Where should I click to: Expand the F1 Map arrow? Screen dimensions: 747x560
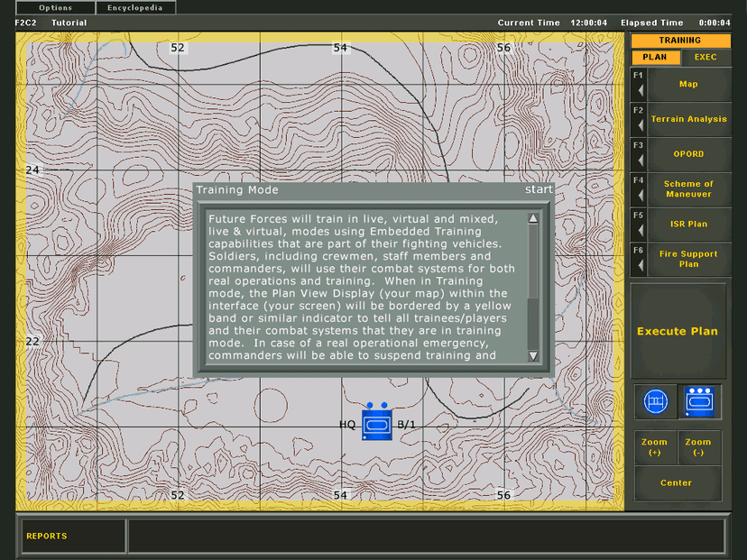(x=641, y=90)
